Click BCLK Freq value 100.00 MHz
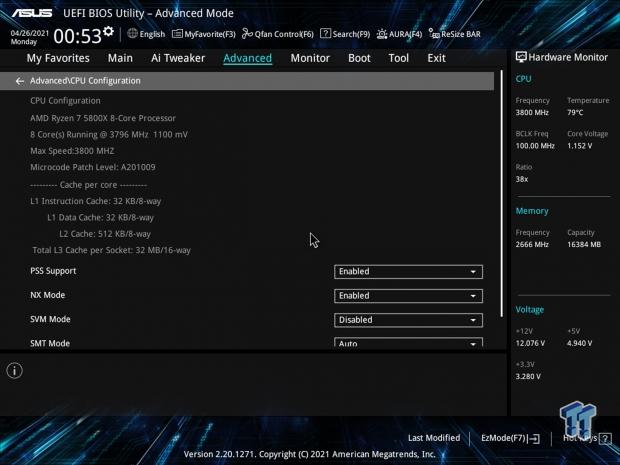Image resolution: width=620 pixels, height=465 pixels. tap(535, 146)
